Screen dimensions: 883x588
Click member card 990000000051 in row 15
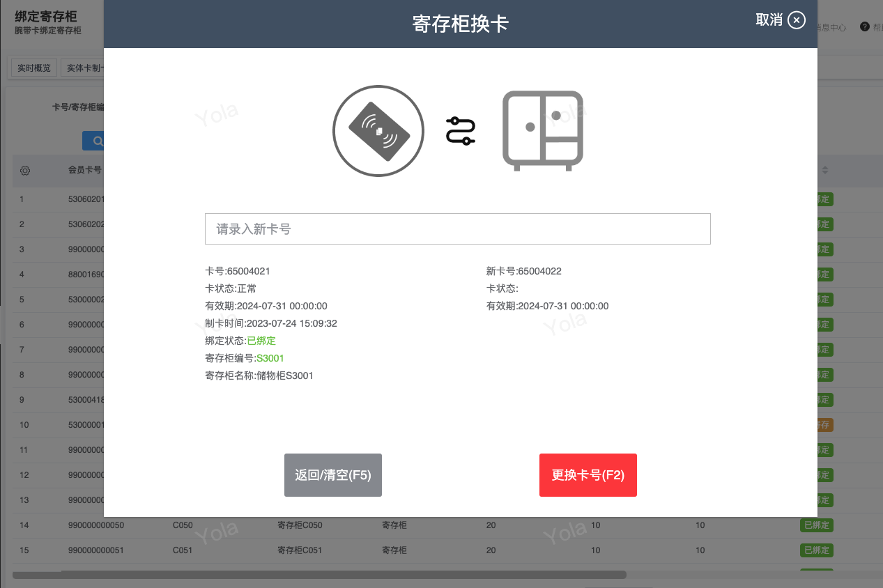(96, 550)
